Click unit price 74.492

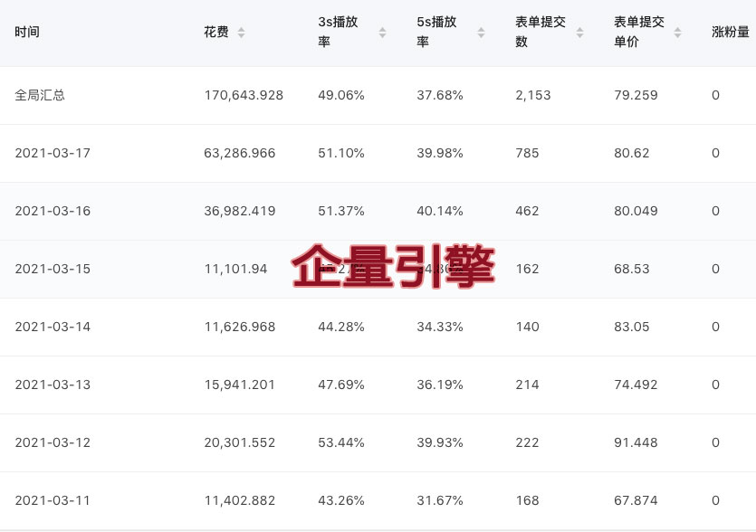[x=636, y=385]
